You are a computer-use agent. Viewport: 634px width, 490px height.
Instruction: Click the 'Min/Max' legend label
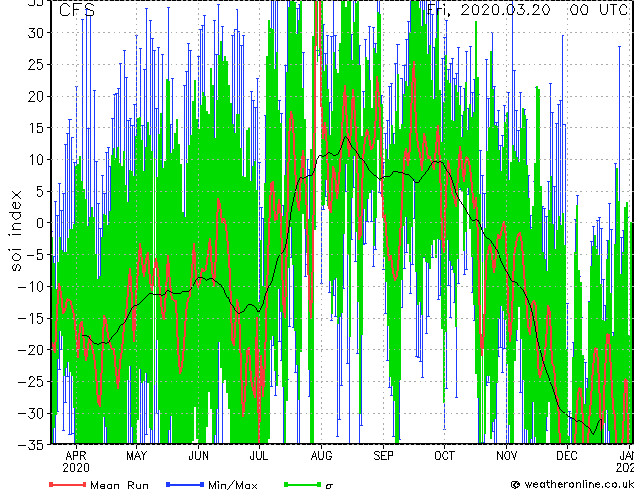pos(232,485)
